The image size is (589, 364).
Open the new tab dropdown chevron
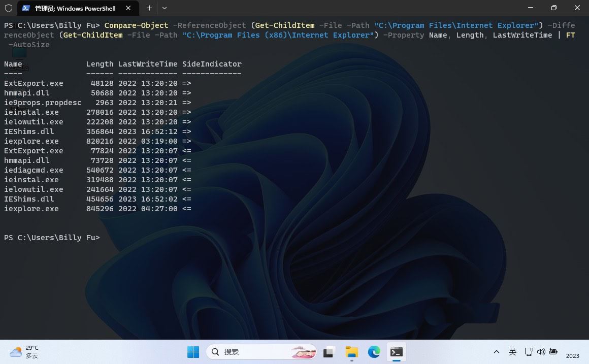(x=163, y=8)
